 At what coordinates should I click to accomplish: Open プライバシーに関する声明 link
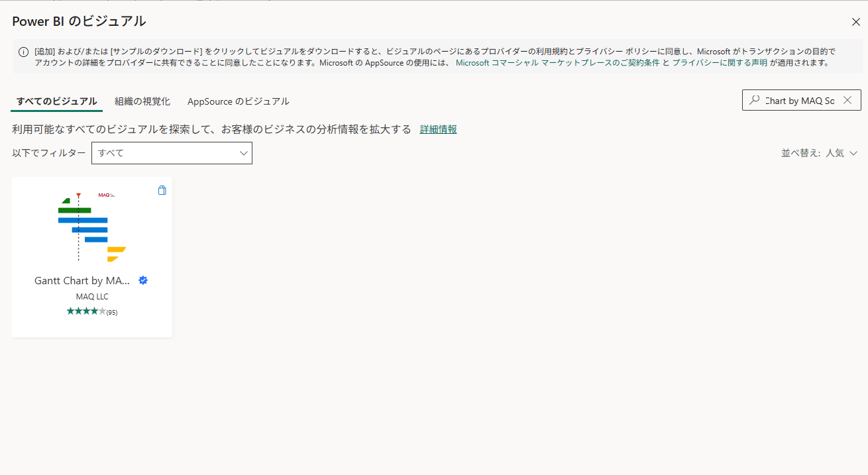[x=720, y=63]
